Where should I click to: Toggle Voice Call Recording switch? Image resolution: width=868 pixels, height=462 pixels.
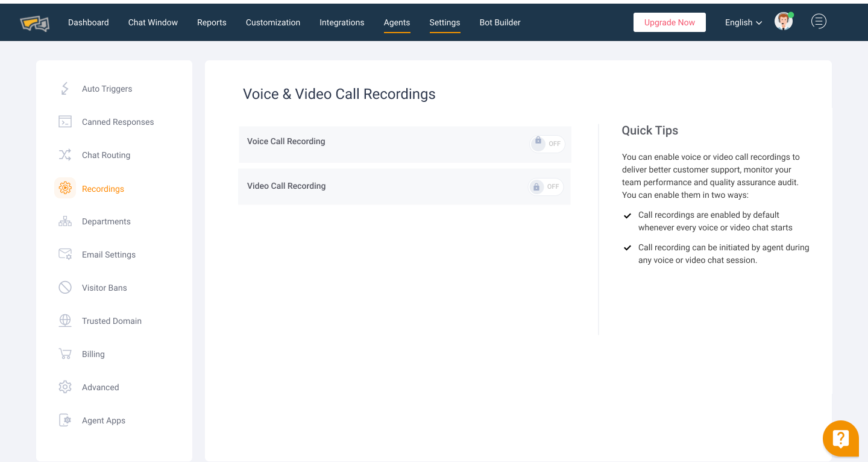click(547, 144)
